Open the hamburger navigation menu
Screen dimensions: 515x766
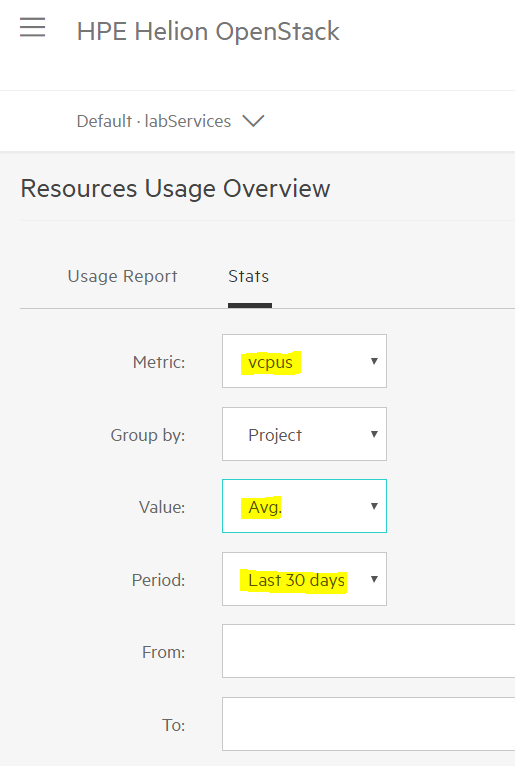click(32, 27)
